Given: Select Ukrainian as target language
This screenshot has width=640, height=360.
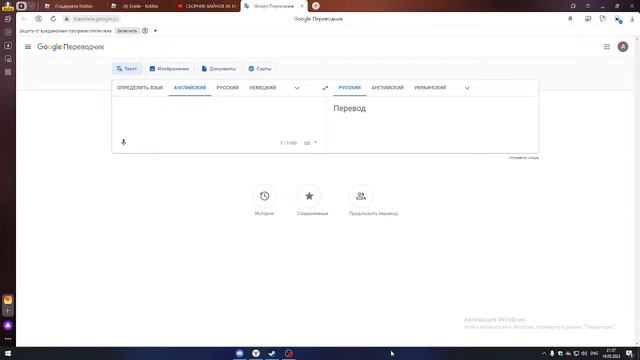Looking at the screenshot, I should pos(430,88).
